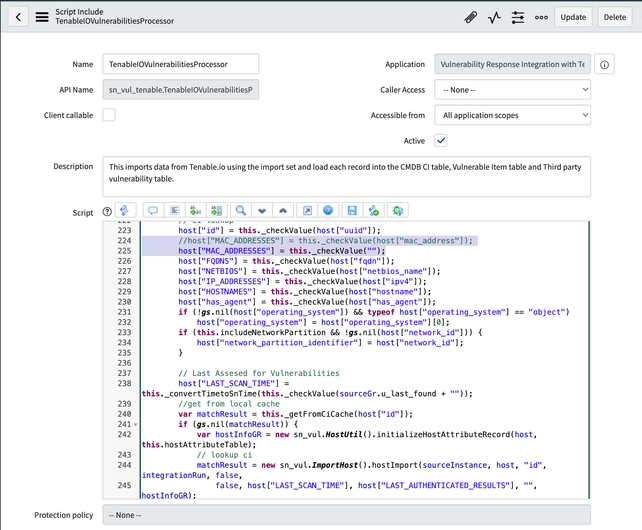Screen dimensions: 642x530
Task: Click the save disk icon in script toolbar
Action: pyautogui.click(x=352, y=211)
